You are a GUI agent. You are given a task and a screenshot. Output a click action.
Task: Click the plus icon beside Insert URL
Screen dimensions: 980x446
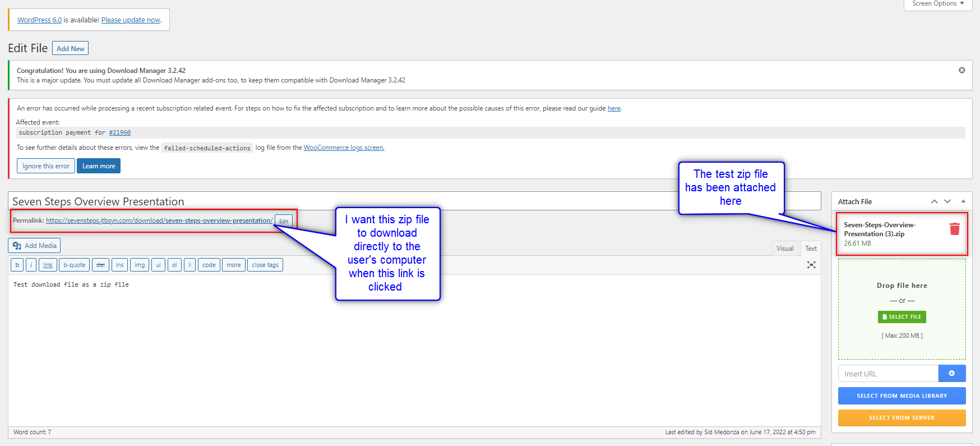click(951, 374)
